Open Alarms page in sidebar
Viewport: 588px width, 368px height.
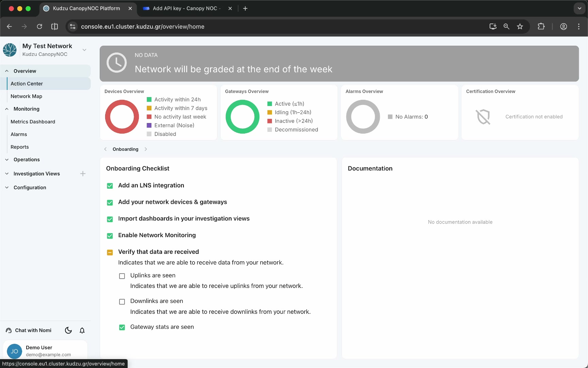tap(49, 134)
